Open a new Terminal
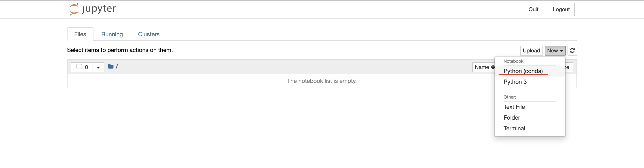Screen dimensions: 644x168 click(514, 128)
